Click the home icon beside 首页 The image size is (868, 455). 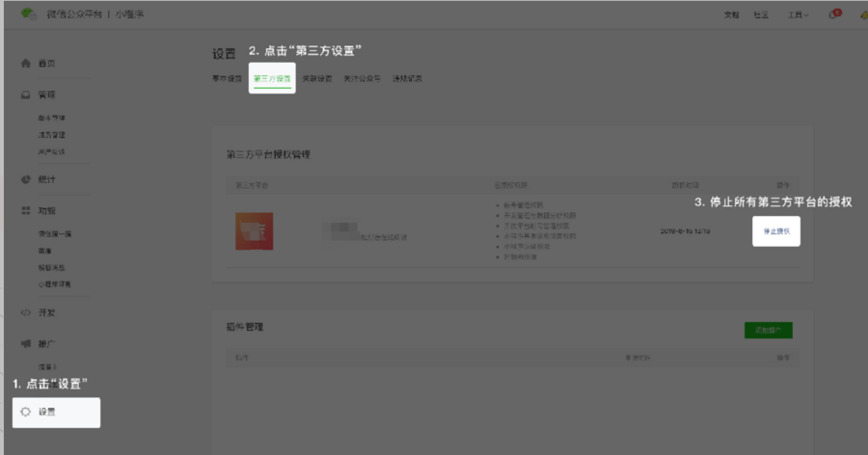point(26,64)
